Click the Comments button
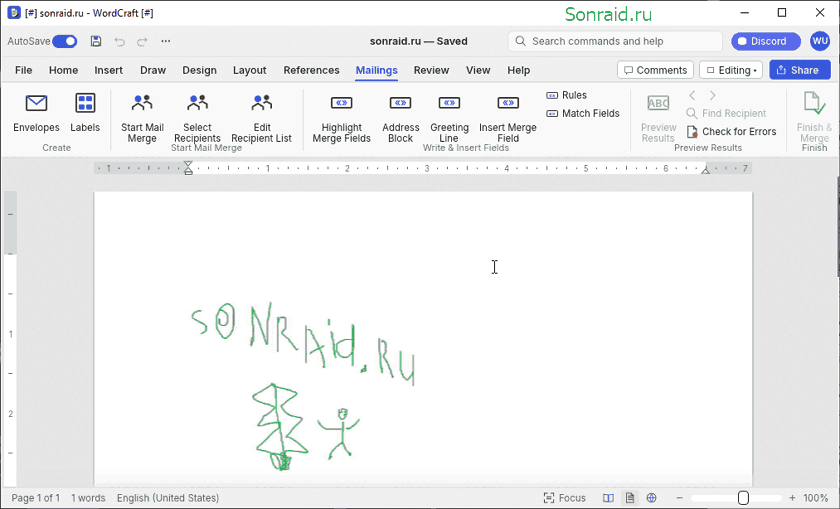 click(655, 70)
